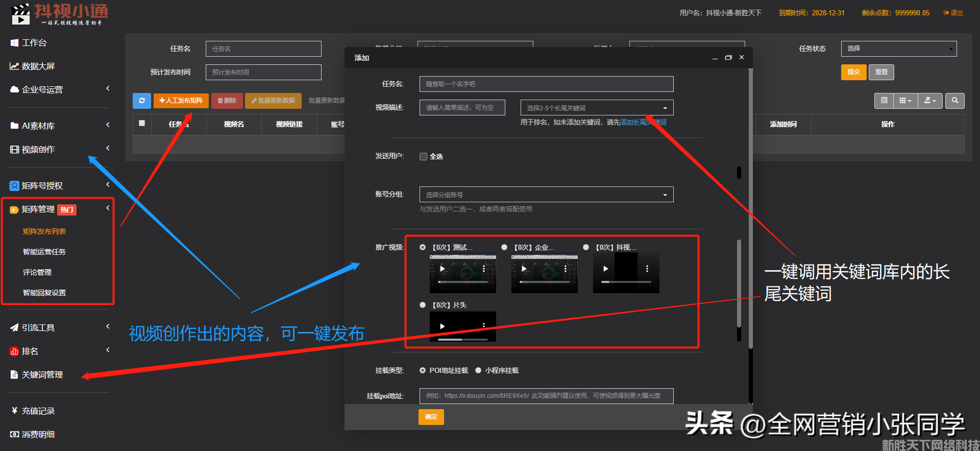Open more options on 抖视 video
Screen dimensions: 980x451
coord(647,269)
